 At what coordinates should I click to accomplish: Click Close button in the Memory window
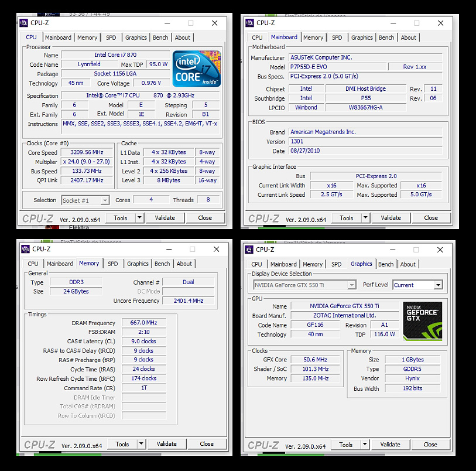207,444
